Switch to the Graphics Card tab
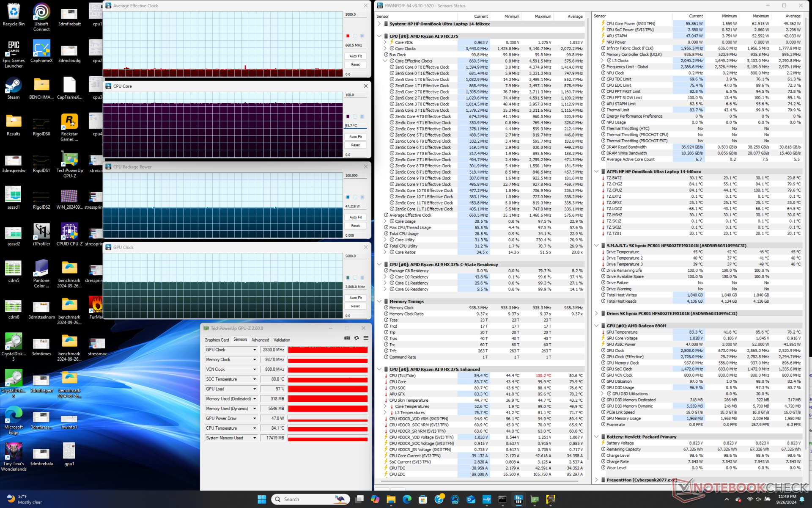 point(217,340)
